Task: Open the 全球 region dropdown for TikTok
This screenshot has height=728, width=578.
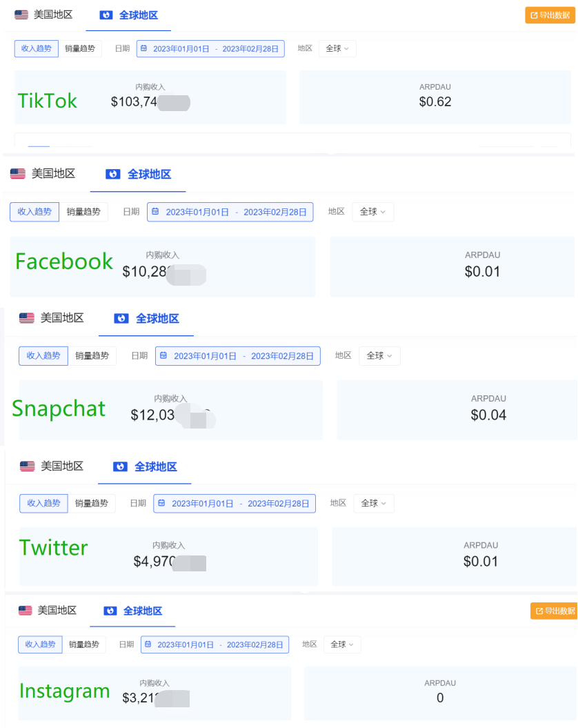Action: [337, 49]
